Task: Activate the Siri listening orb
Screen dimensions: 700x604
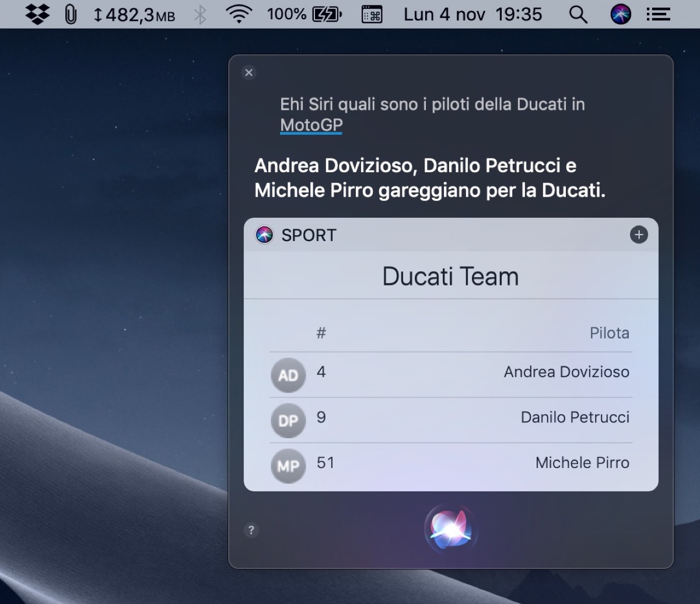Action: click(x=451, y=529)
